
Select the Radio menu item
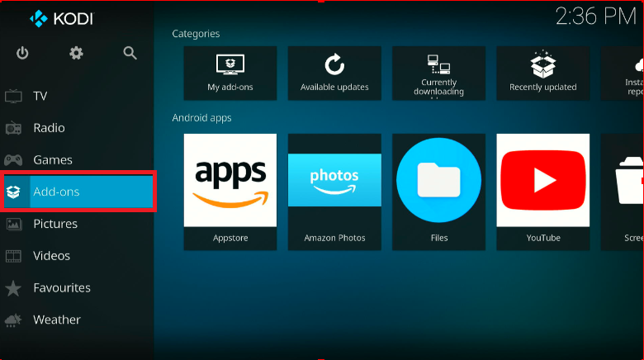(77, 128)
